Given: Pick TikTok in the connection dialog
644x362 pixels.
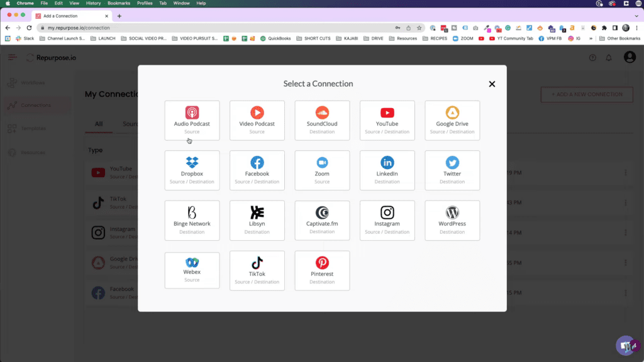Looking at the screenshot, I should (257, 271).
